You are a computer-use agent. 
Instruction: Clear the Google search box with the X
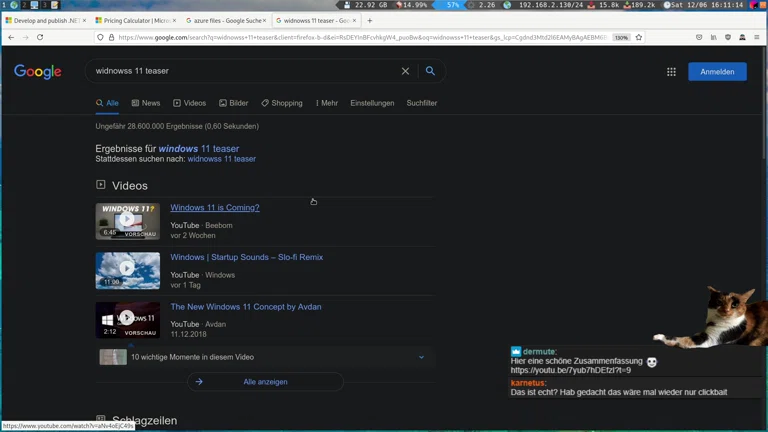405,71
